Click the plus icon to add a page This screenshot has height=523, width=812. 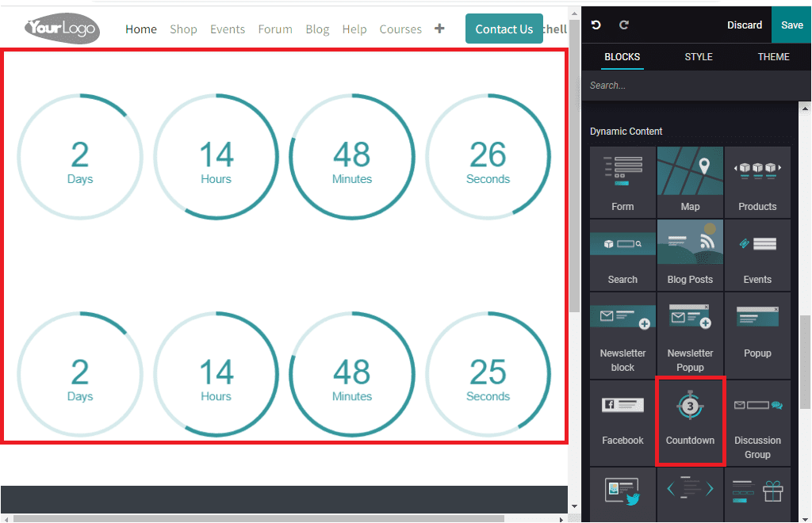coord(439,29)
